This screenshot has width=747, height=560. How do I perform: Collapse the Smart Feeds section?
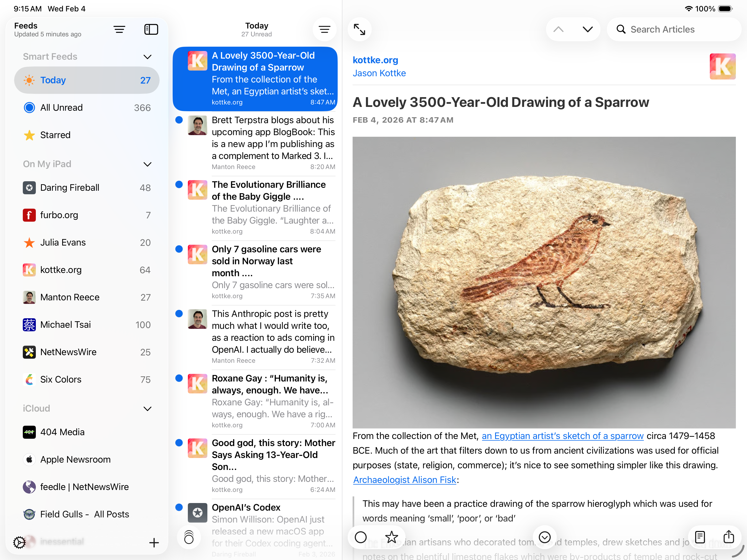(x=147, y=57)
